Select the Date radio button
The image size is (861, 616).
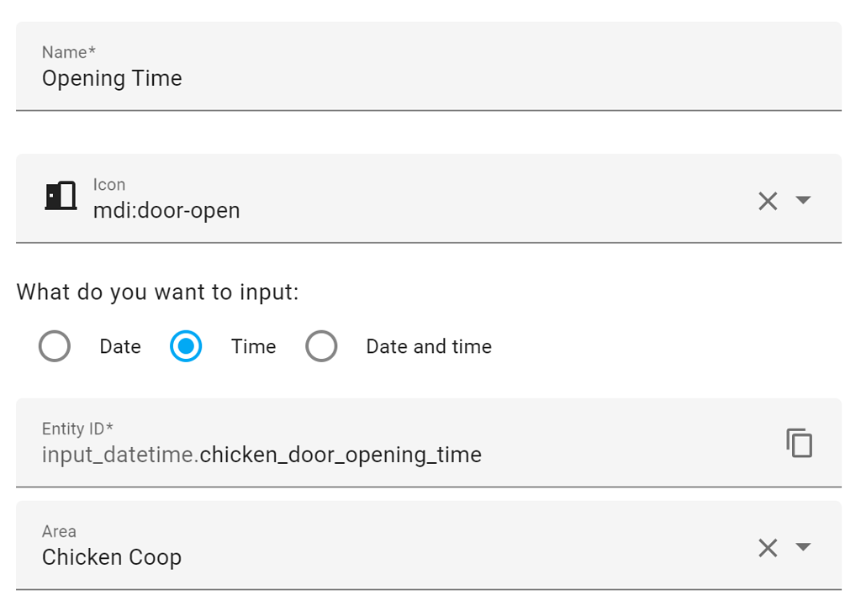55,345
